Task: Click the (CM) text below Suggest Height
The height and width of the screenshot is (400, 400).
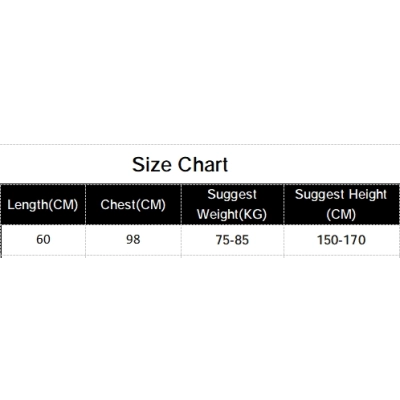Action: point(341,214)
